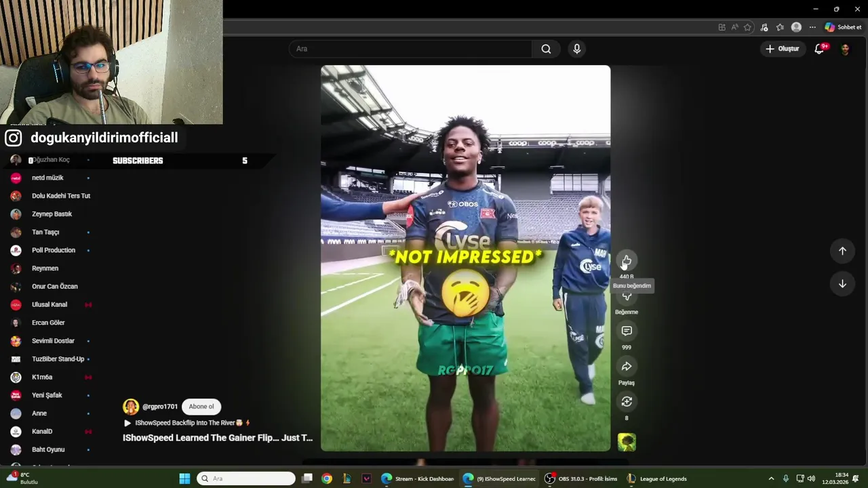Viewport: 868px width, 488px height.
Task: Click the taskbar microphone tray icon
Action: tap(786, 479)
